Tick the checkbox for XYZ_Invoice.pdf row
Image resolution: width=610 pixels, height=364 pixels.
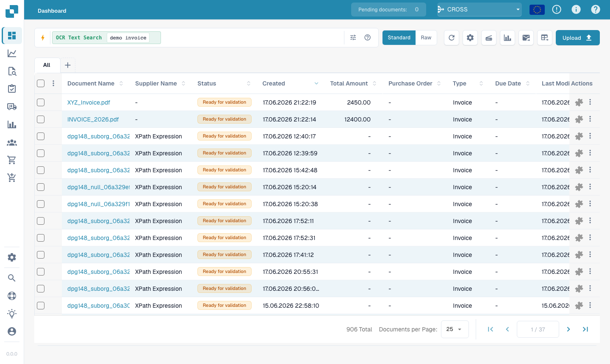coord(41,102)
